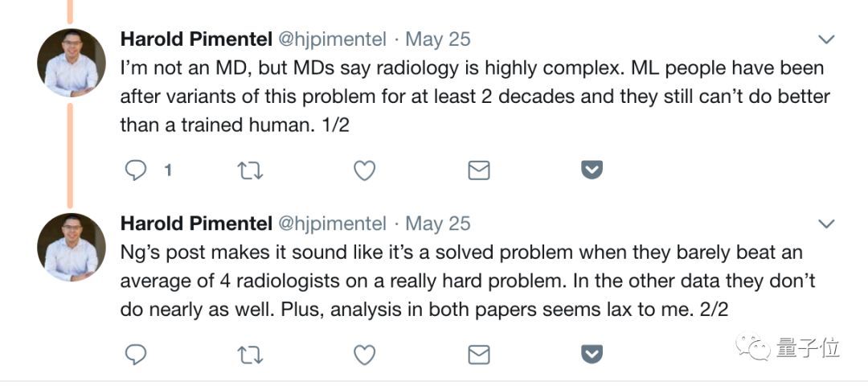Screen dimensions: 868x386
Task: Retweet the second tweet about Ng's post
Action: [x=251, y=355]
